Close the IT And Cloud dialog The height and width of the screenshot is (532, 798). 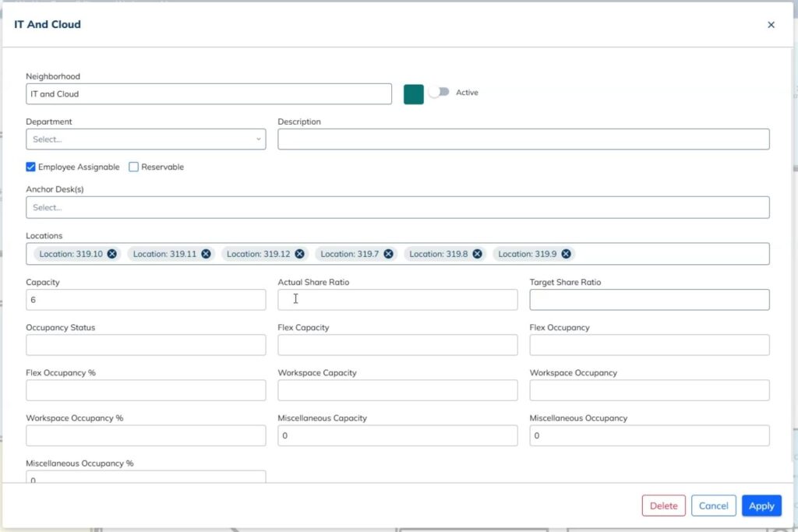click(x=771, y=25)
